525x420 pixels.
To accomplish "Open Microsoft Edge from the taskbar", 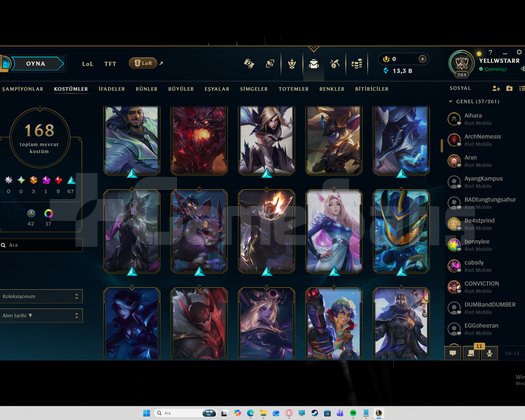I will click(250, 413).
